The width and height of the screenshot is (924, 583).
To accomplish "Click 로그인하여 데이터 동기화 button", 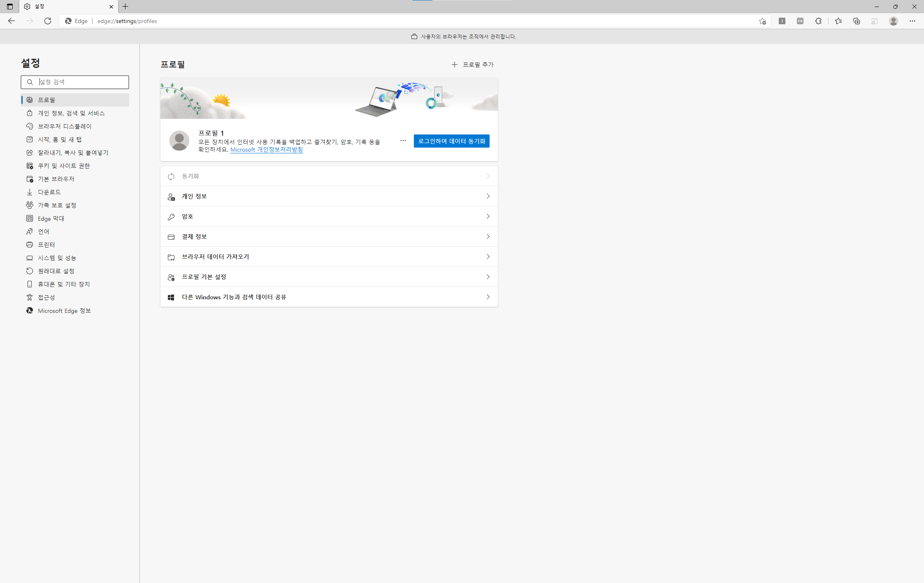I will (x=451, y=141).
